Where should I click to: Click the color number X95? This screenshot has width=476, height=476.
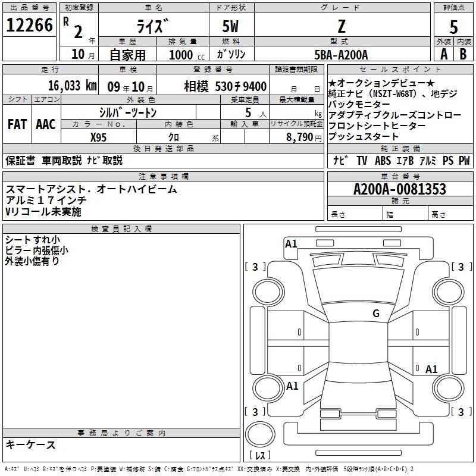point(98,137)
